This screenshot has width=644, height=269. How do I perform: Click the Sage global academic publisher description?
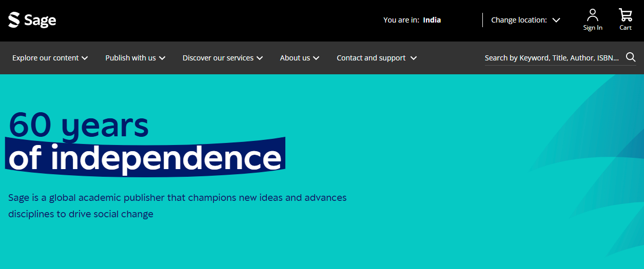click(x=177, y=205)
